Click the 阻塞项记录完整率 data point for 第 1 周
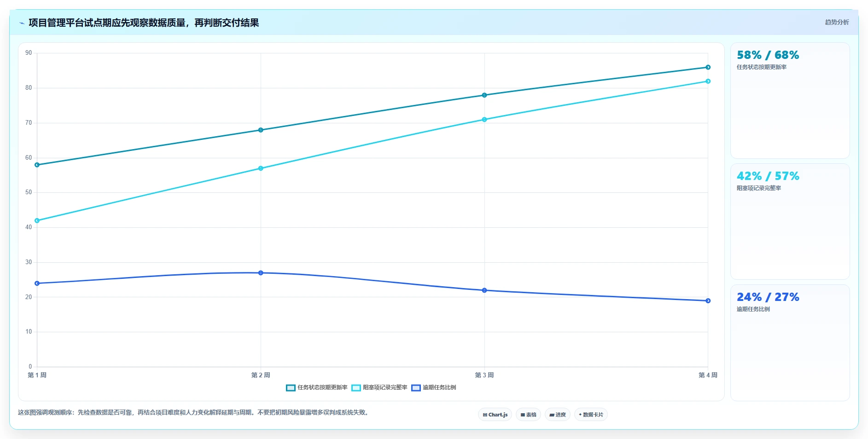Viewport: 868px width, 439px height. click(37, 221)
